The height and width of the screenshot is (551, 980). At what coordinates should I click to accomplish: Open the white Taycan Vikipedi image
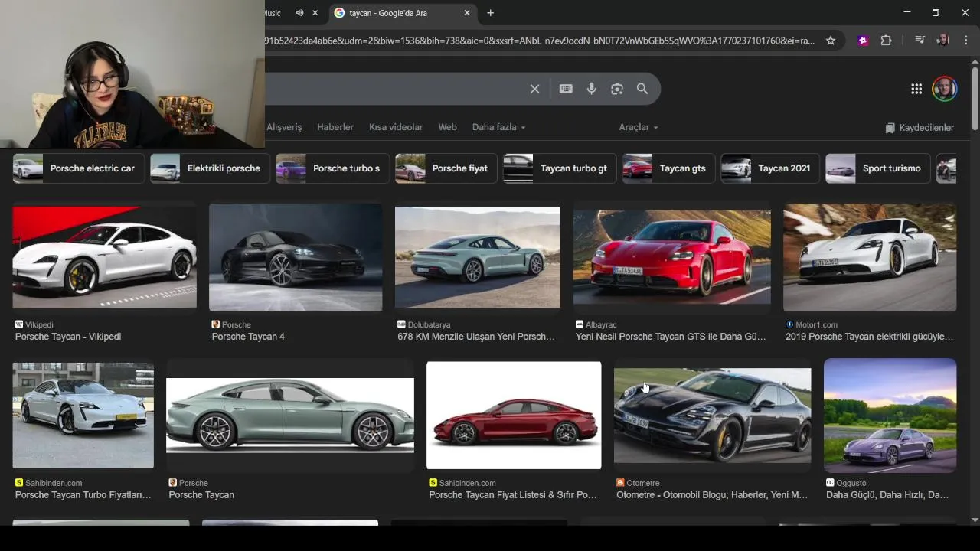tap(104, 256)
